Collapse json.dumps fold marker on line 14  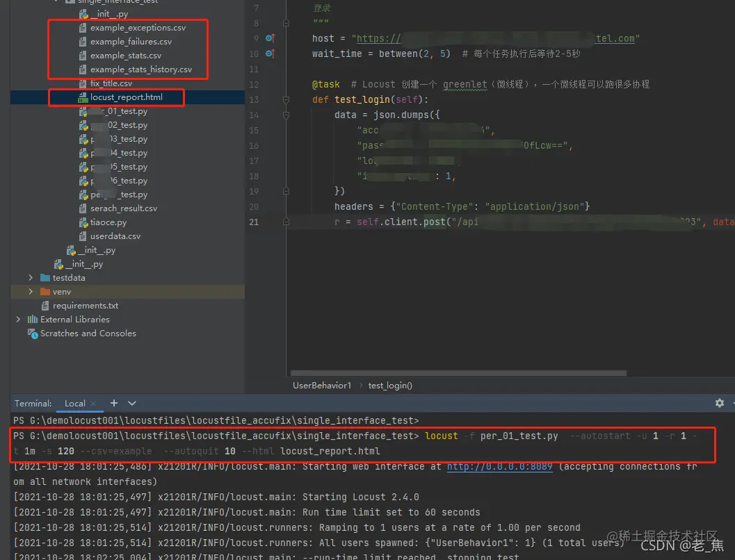tap(286, 115)
